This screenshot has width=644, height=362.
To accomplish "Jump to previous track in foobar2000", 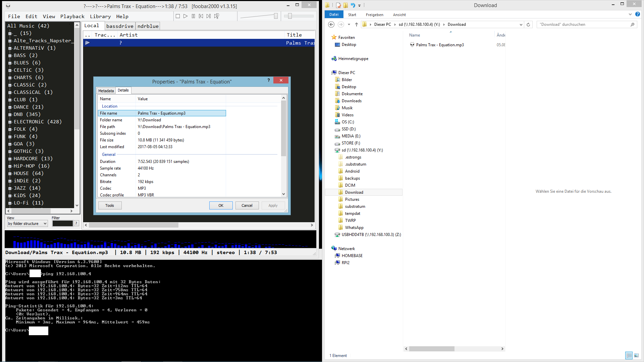I will click(201, 16).
